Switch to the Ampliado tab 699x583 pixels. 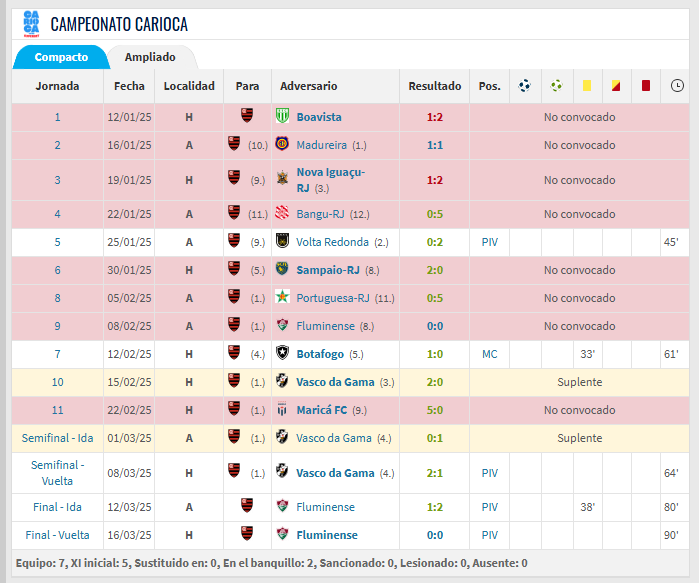tap(150, 57)
